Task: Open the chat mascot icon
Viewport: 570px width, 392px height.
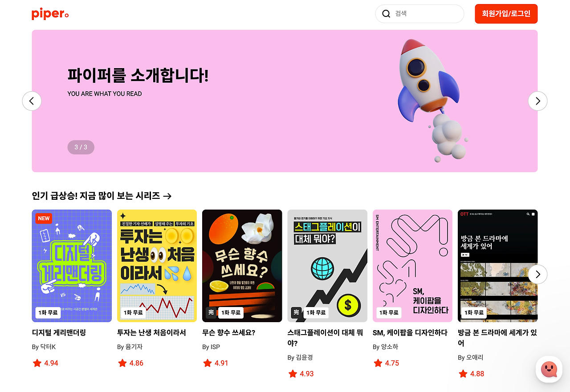Action: (549, 369)
